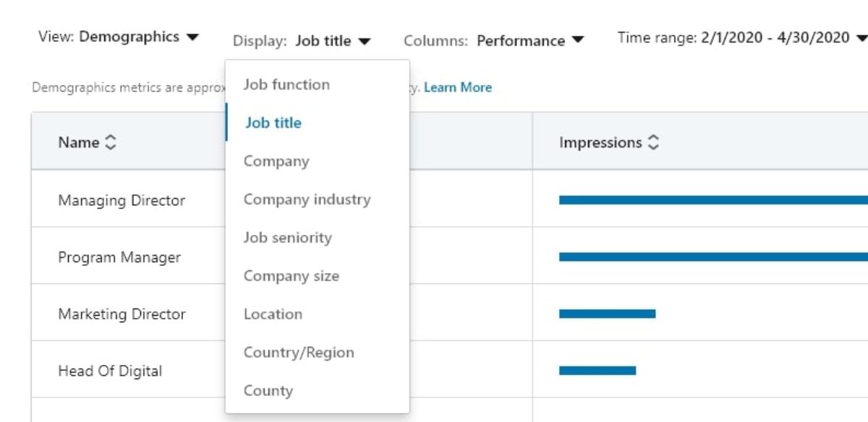Screen dimensions: 868x422
Task: Select Job function from the list
Action: [286, 85]
